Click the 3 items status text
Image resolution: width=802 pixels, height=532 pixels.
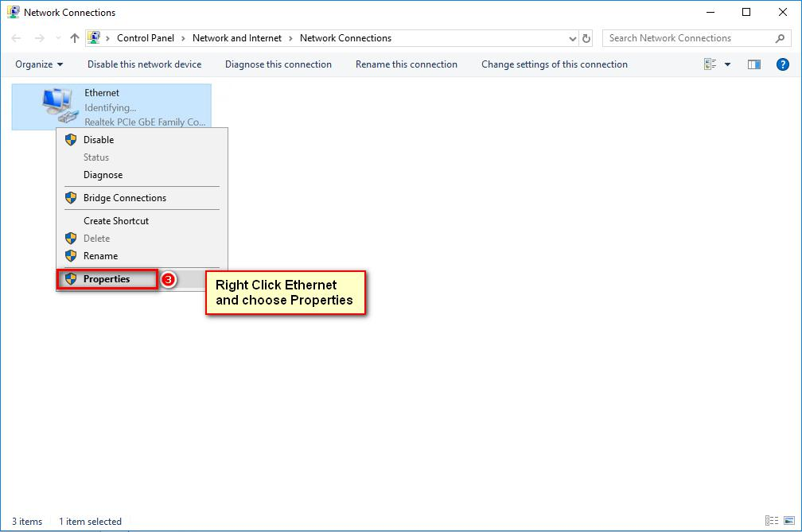(x=27, y=522)
